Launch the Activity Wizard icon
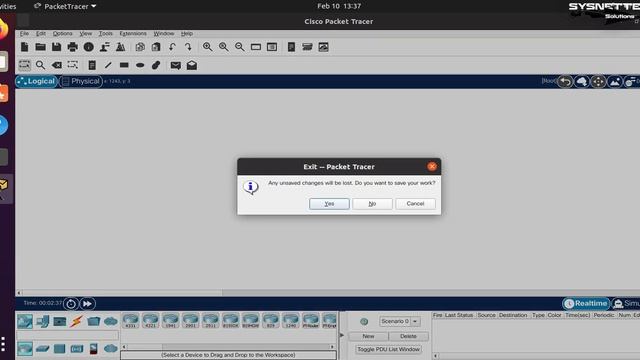The image size is (640, 360). 104,47
